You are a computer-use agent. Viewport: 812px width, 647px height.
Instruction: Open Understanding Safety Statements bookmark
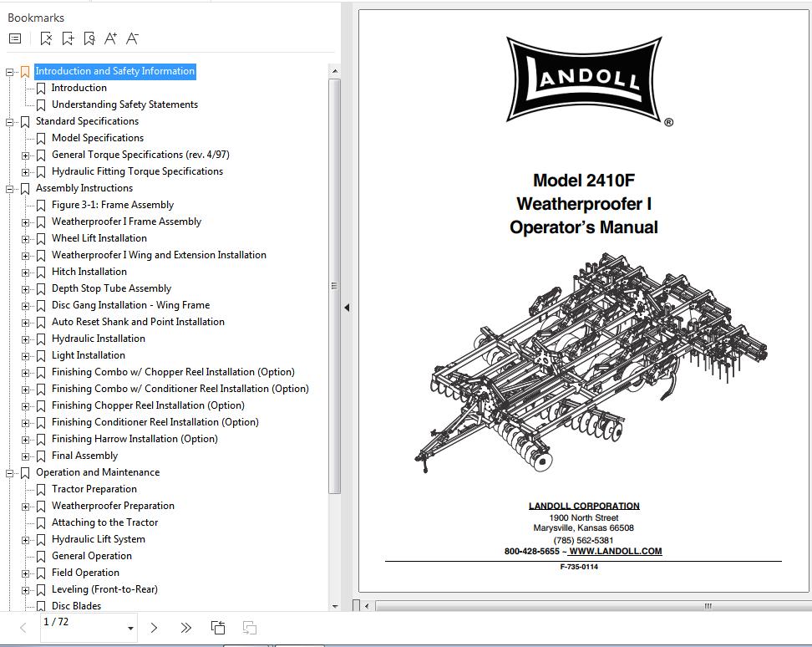[x=124, y=104]
